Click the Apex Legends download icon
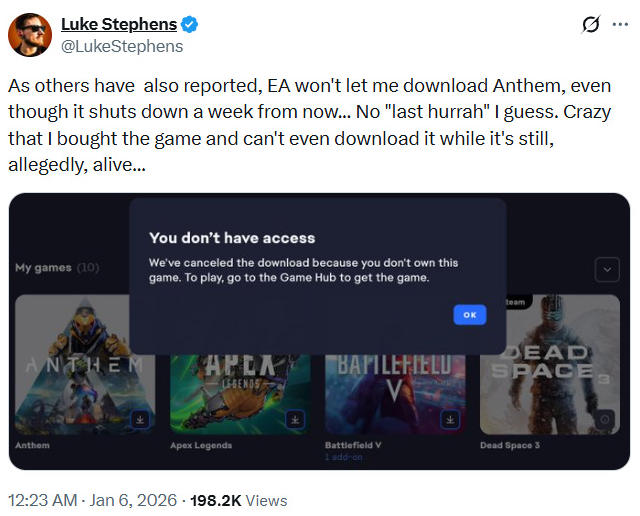This screenshot has width=640, height=516. tap(294, 420)
